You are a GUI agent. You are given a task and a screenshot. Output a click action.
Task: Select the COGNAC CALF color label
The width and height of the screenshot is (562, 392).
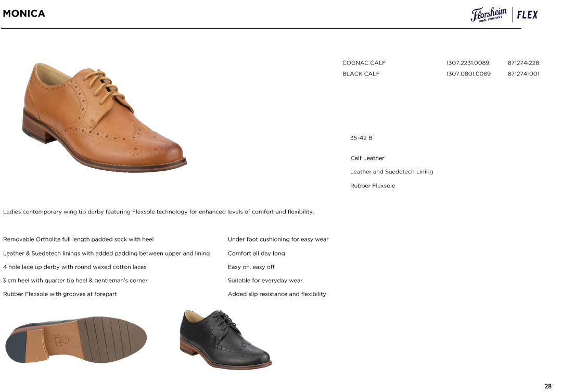[x=364, y=63]
